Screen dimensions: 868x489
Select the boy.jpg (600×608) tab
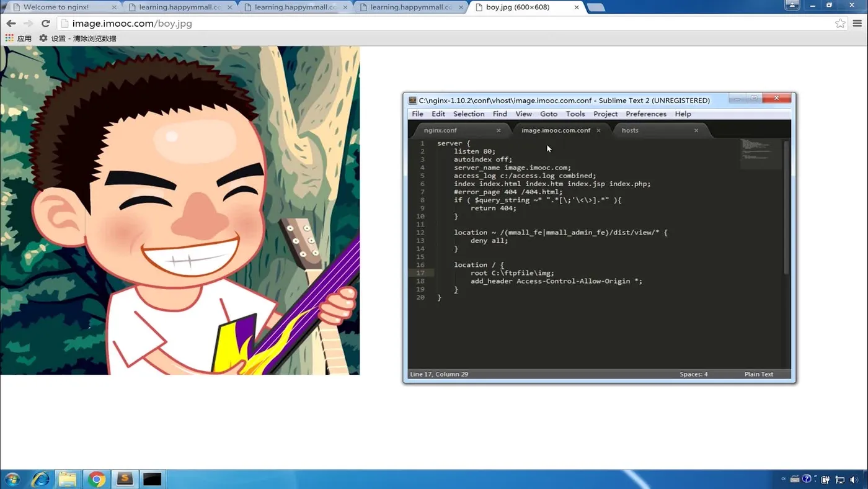coord(526,7)
